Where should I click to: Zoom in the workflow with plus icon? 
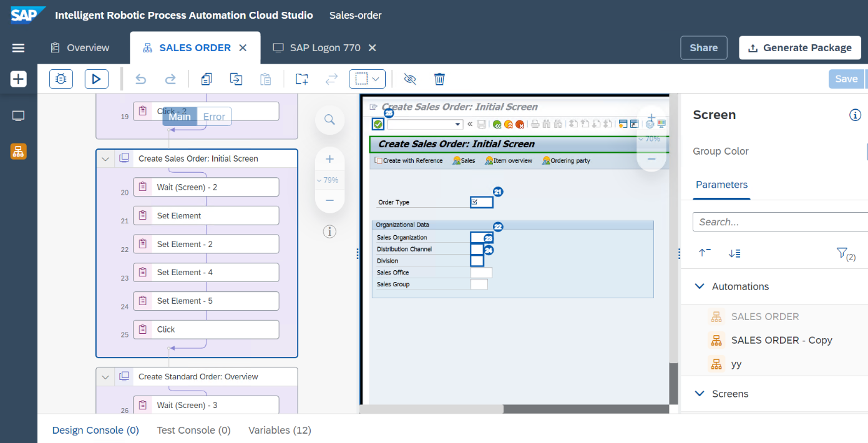[x=329, y=159]
